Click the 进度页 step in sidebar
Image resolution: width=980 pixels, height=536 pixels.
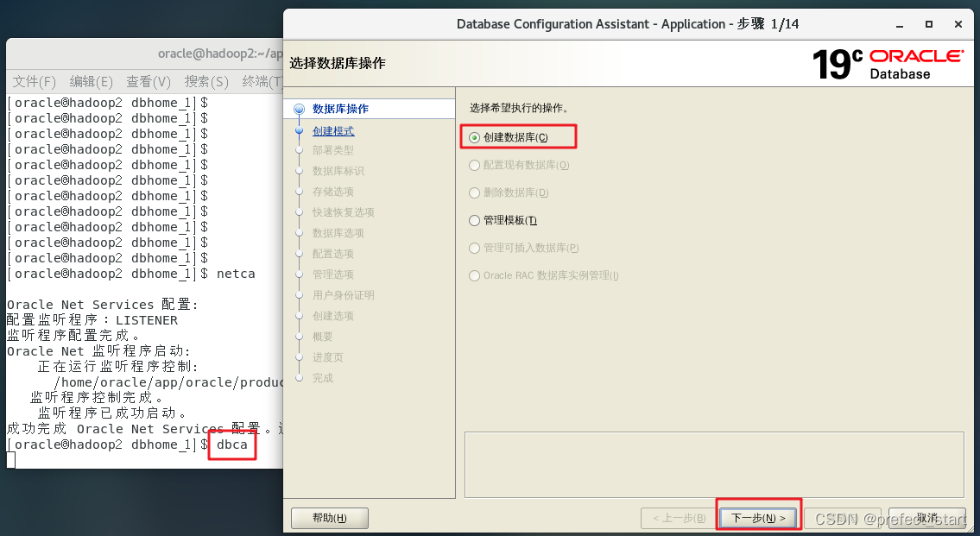(x=327, y=357)
